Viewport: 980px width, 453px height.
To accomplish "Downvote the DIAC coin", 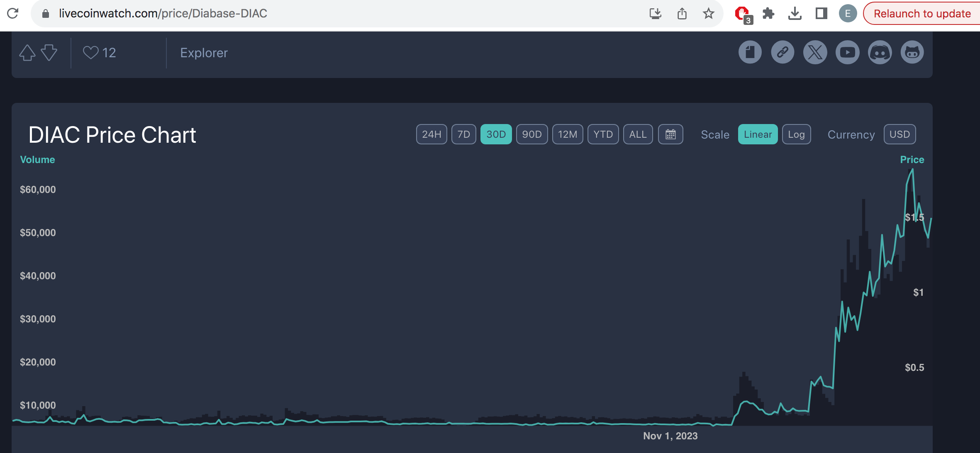I will [49, 53].
